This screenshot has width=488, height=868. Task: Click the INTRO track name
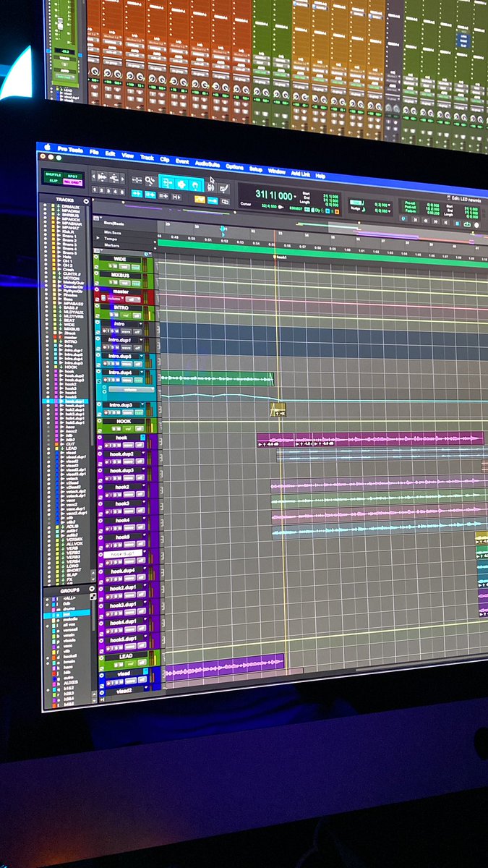[121, 307]
